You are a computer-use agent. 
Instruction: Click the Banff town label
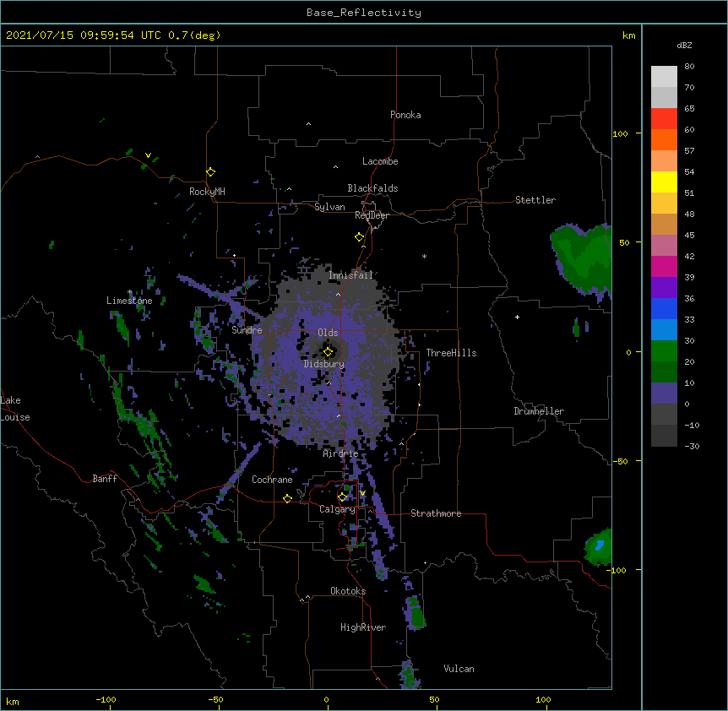coord(105,479)
